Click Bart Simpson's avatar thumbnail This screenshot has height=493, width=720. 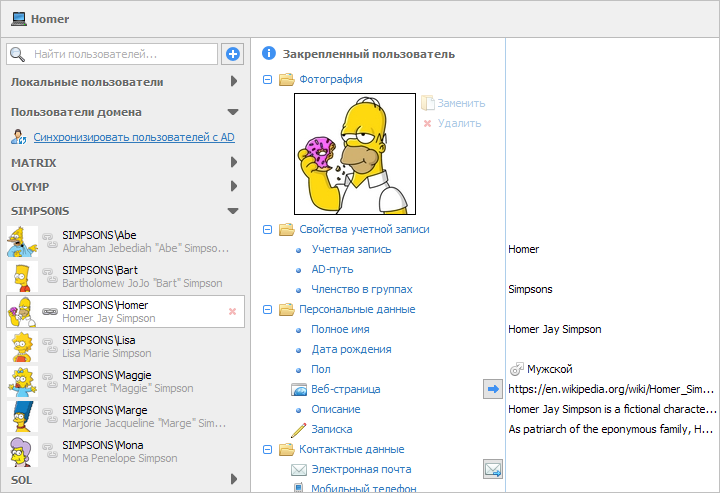[x=22, y=276]
